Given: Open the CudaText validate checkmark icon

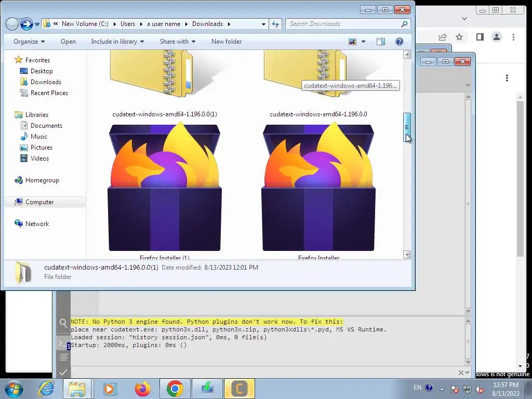Looking at the screenshot, I should point(63,372).
